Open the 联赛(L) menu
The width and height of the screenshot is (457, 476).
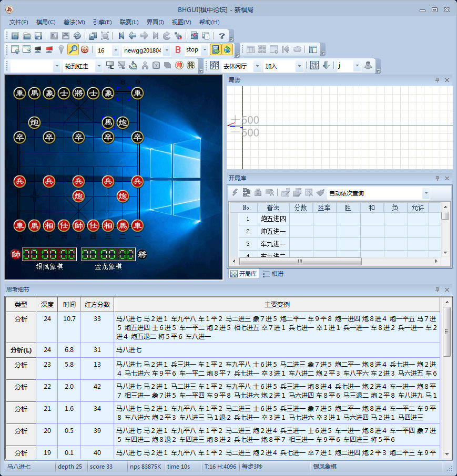tap(129, 22)
